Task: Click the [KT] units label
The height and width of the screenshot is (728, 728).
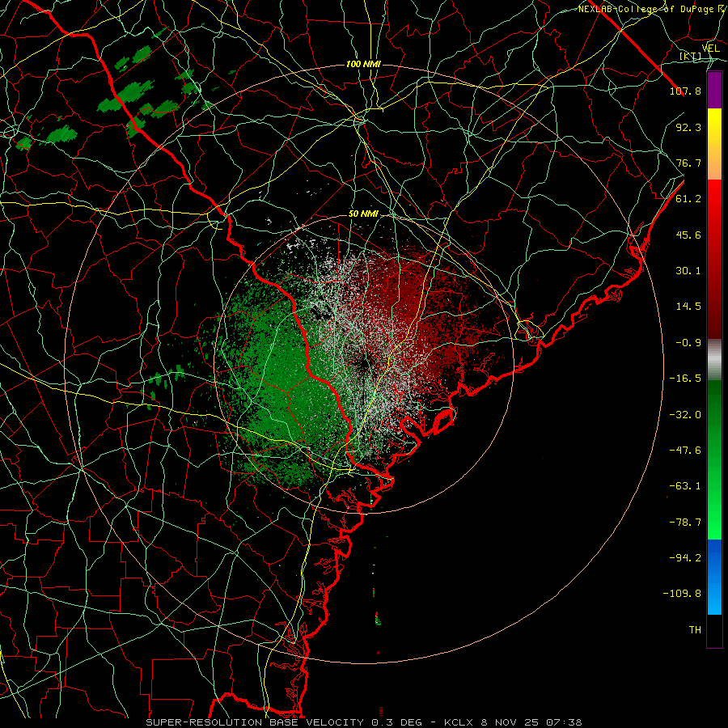Action: tap(691, 57)
